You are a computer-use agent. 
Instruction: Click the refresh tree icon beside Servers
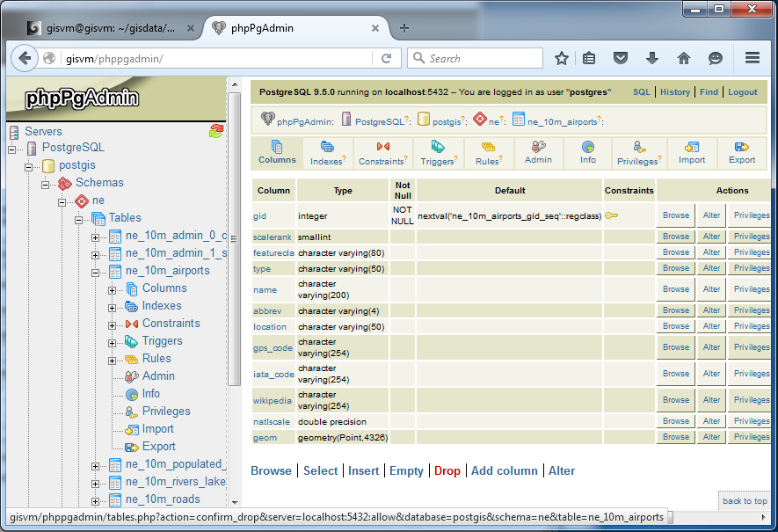(x=216, y=132)
